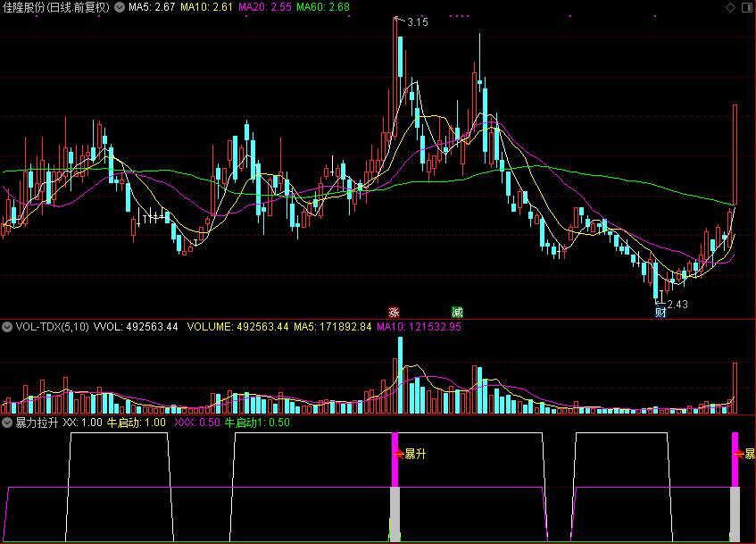This screenshot has height=544, width=756.
Task: Select the yellow 牛启动: 1.00 value
Action: pyautogui.click(x=136, y=423)
